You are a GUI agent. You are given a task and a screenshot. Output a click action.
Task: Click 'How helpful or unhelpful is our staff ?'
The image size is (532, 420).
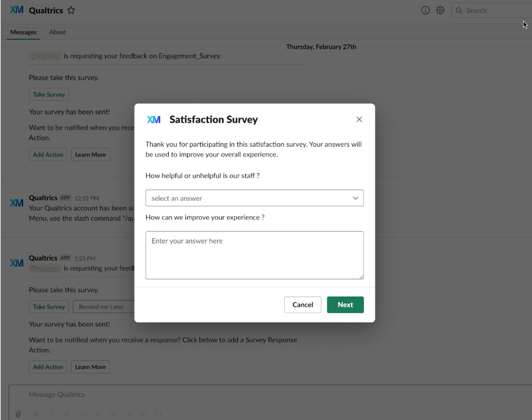[x=202, y=175]
